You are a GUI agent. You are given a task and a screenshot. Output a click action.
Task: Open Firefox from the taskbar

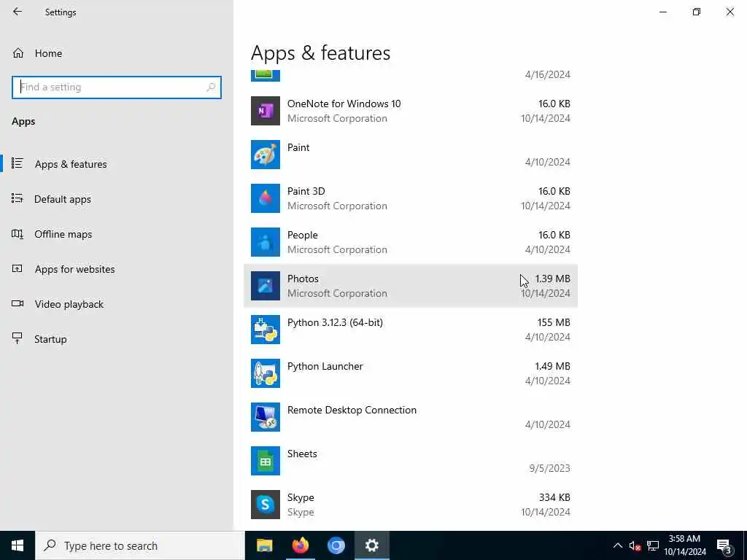(300, 545)
